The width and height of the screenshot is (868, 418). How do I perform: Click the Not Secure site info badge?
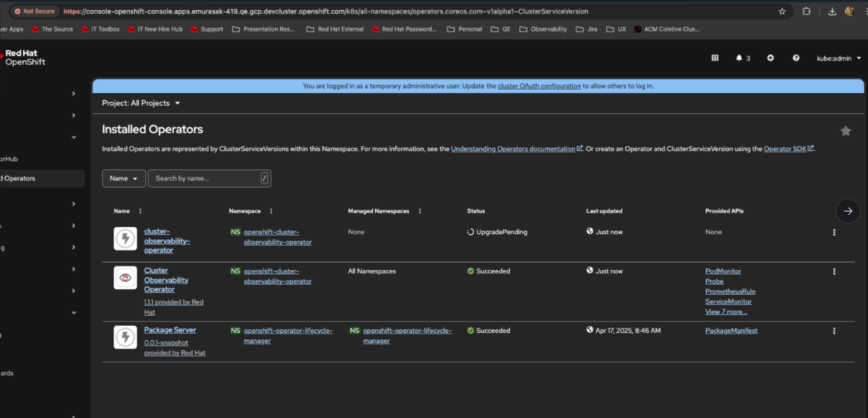tap(34, 11)
